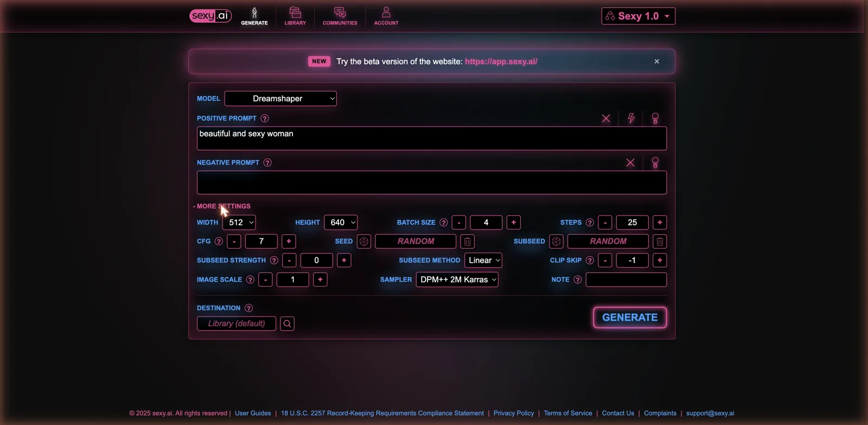Click the CFG value field
The height and width of the screenshot is (425, 868).
[x=261, y=241]
